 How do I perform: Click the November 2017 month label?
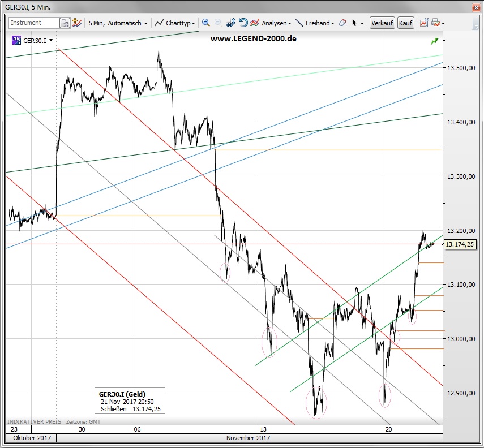[x=248, y=438]
